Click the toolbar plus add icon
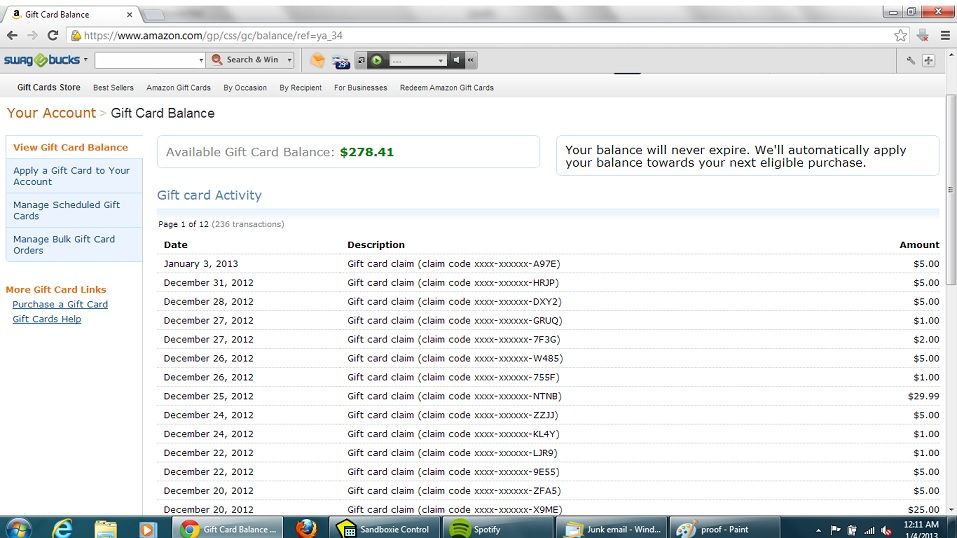Screen dimensions: 957x538 tap(928, 60)
